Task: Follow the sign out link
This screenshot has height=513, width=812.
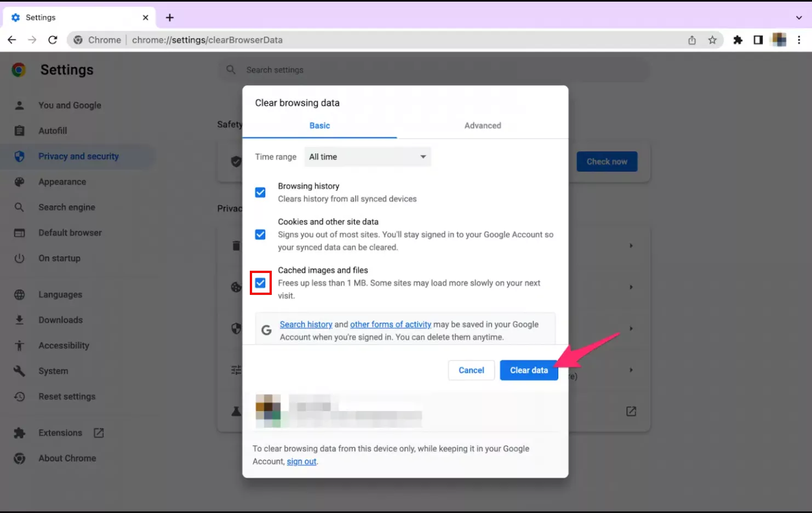Action: 301,461
